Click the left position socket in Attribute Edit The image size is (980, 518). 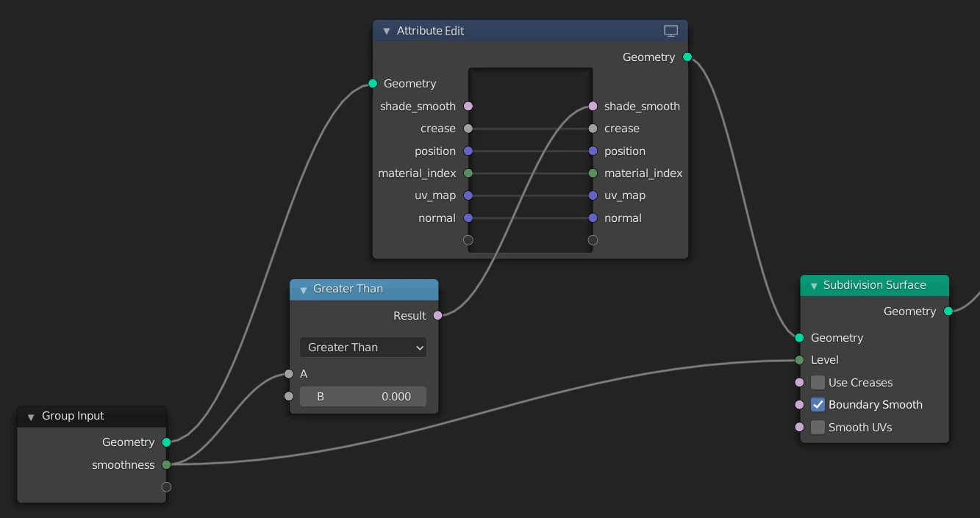pos(468,151)
